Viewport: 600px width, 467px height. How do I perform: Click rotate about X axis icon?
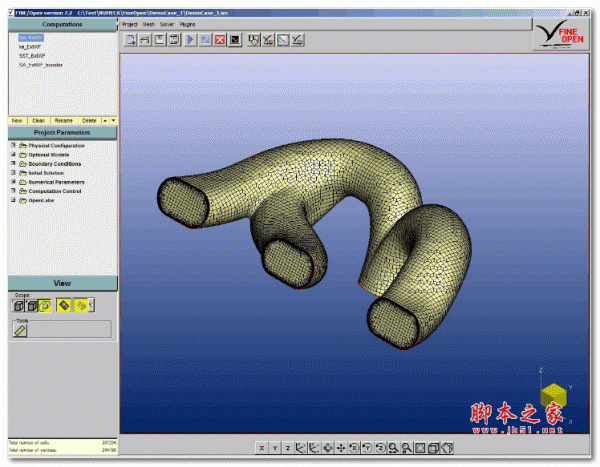click(354, 447)
